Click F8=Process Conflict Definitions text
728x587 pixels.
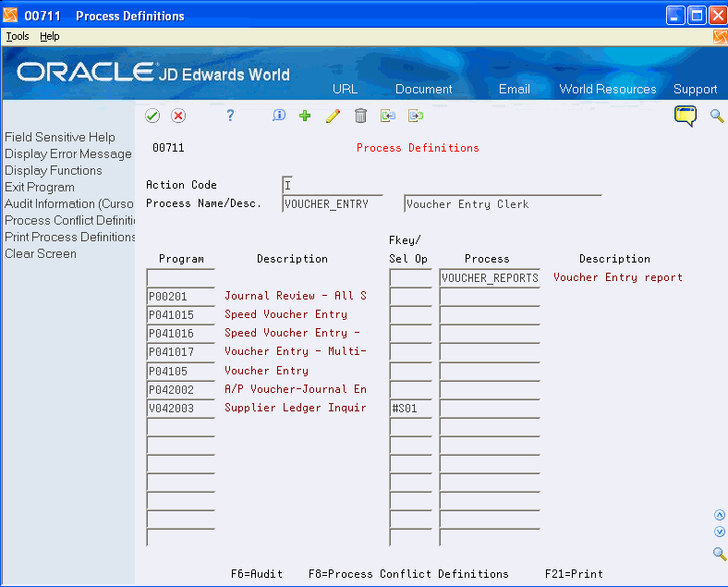(x=408, y=574)
